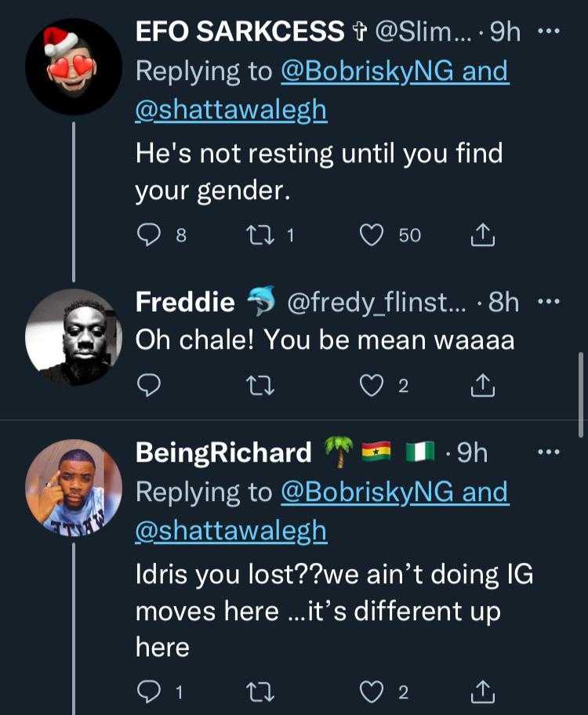Image resolution: width=588 pixels, height=715 pixels.
Task: Open more options for BeingRichard's tweet
Action: 548,452
